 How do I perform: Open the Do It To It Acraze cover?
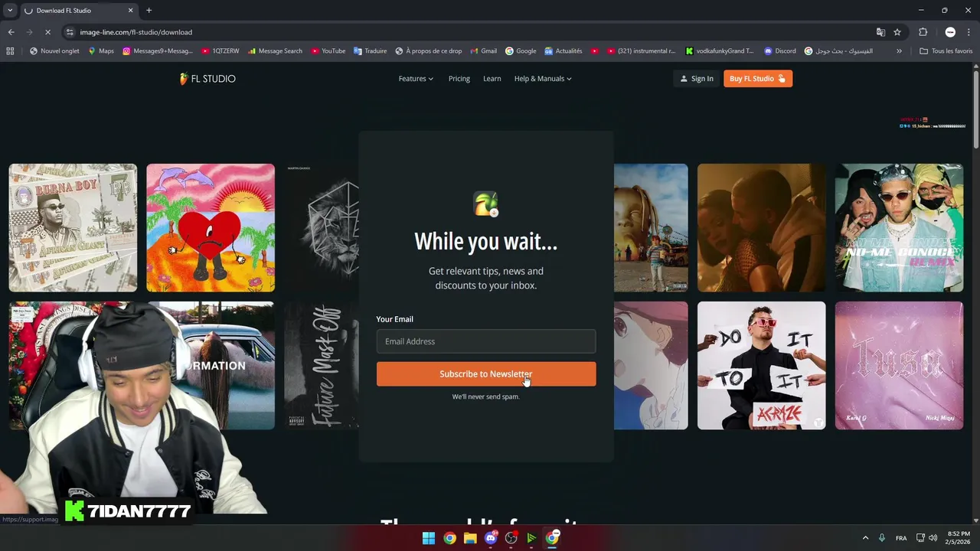pos(762,365)
